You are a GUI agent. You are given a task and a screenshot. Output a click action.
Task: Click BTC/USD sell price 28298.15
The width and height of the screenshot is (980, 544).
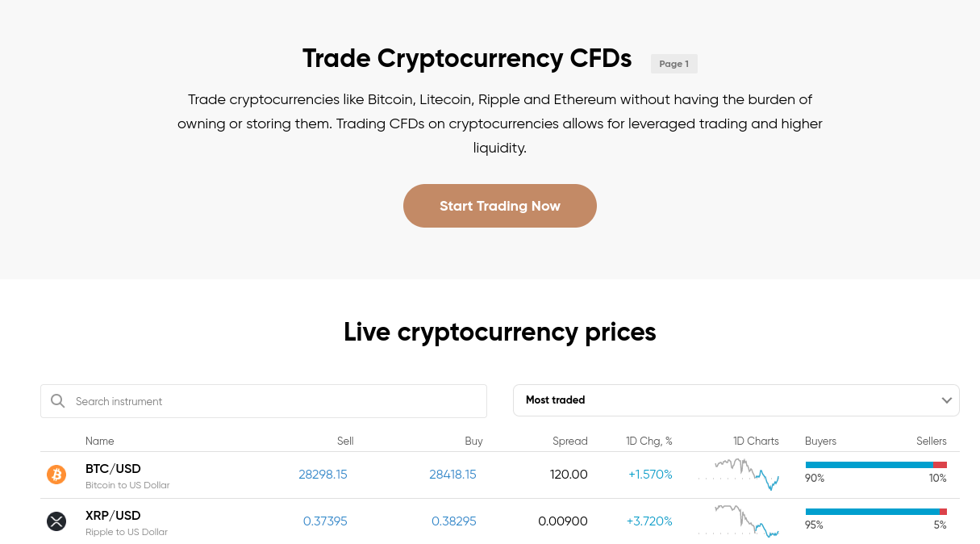tap(323, 475)
